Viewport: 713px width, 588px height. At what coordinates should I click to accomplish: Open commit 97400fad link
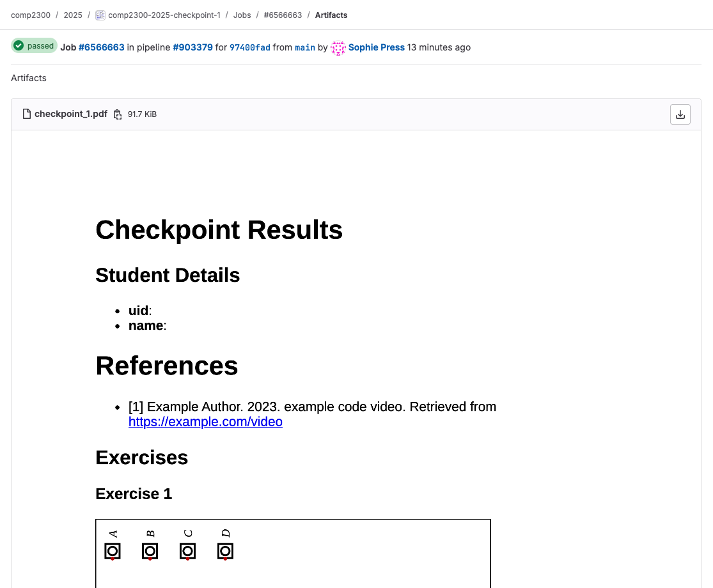click(x=249, y=47)
